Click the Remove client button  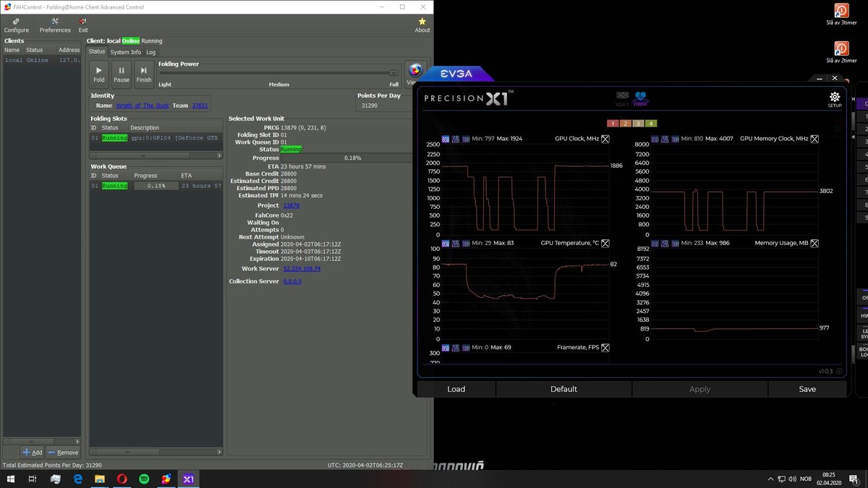(63, 452)
